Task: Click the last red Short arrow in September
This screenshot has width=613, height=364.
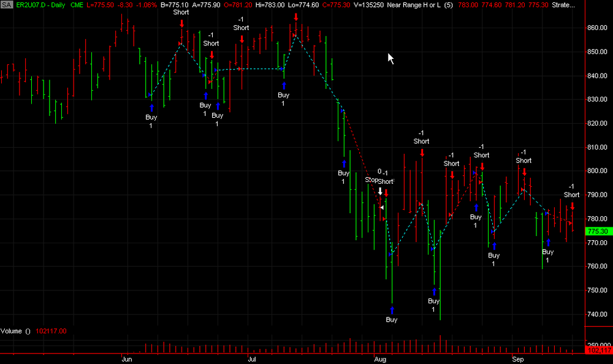Action: tap(573, 206)
